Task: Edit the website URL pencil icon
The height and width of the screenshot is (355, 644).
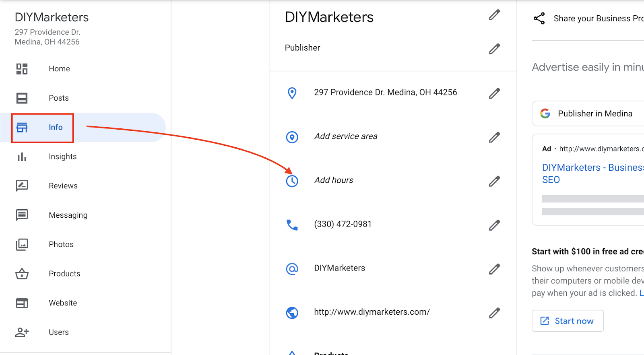Action: pyautogui.click(x=494, y=313)
